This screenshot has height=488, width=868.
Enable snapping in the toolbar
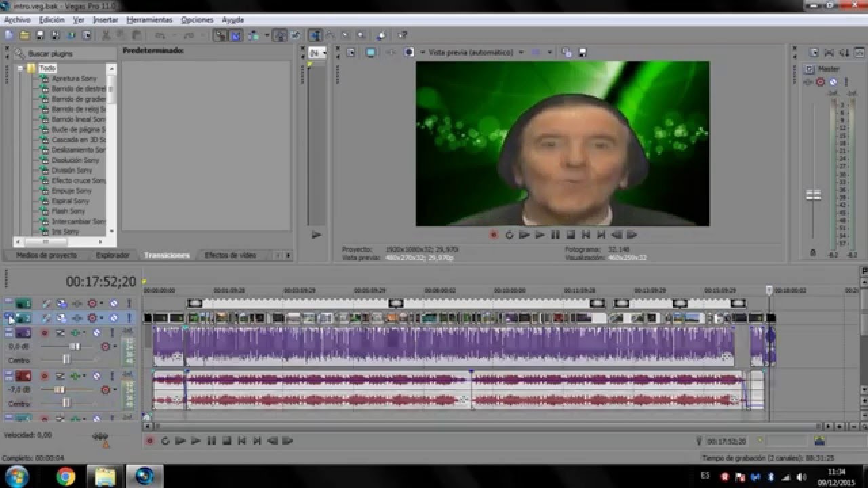[220, 35]
